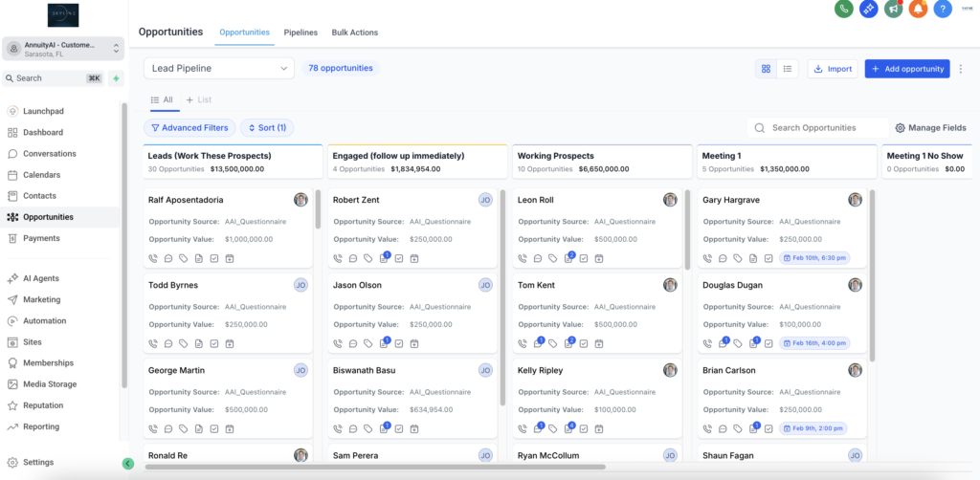Collapse the left sidebar with green arrow
The height and width of the screenshot is (480, 980).
point(128,464)
